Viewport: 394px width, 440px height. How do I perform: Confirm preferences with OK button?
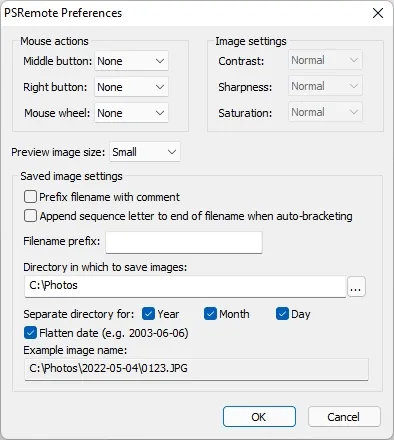[x=259, y=416]
